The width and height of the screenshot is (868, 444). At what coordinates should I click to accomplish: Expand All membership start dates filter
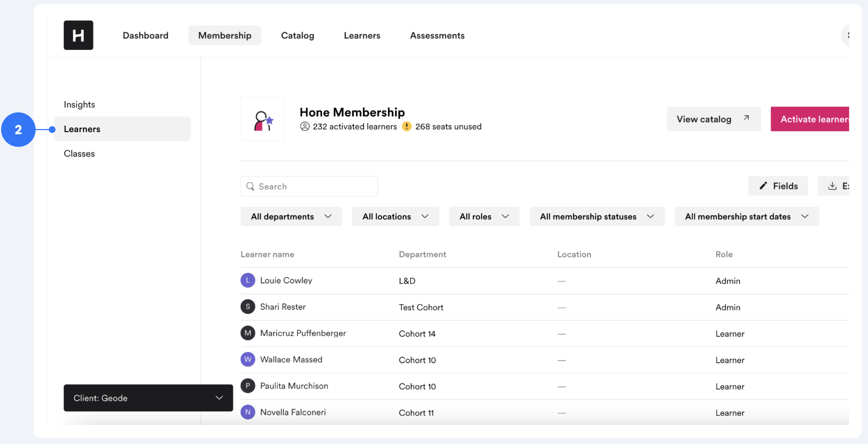(x=747, y=216)
